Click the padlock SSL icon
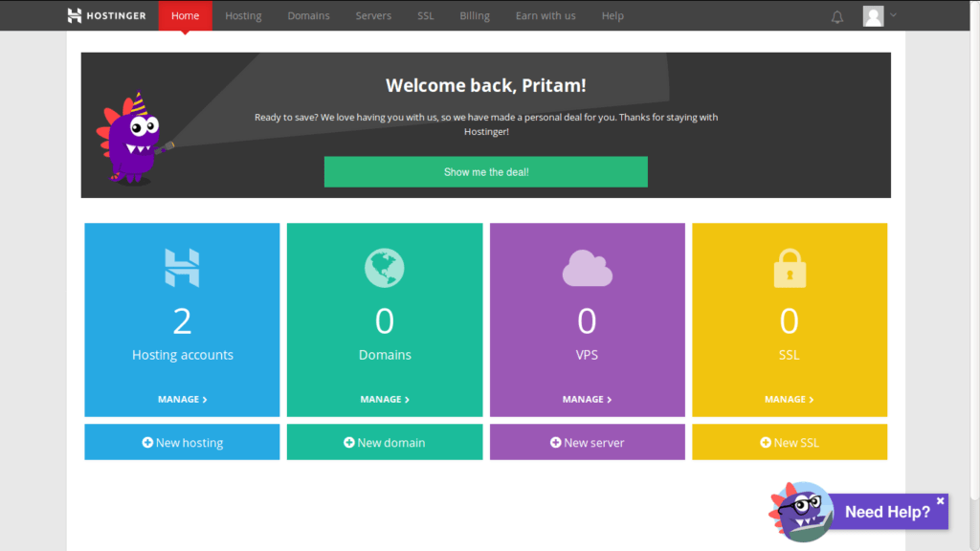980x551 pixels. 790,268
